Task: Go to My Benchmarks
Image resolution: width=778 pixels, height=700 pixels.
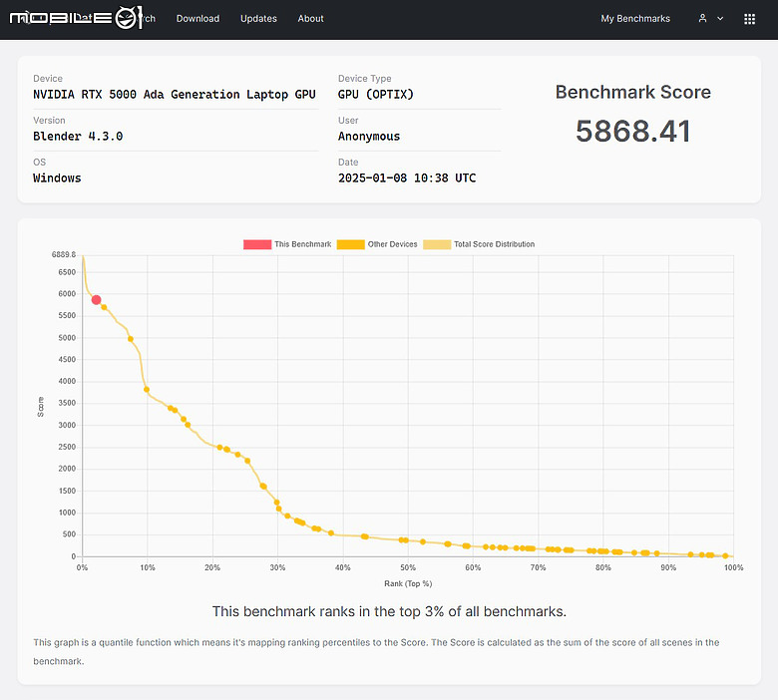Action: [x=635, y=19]
